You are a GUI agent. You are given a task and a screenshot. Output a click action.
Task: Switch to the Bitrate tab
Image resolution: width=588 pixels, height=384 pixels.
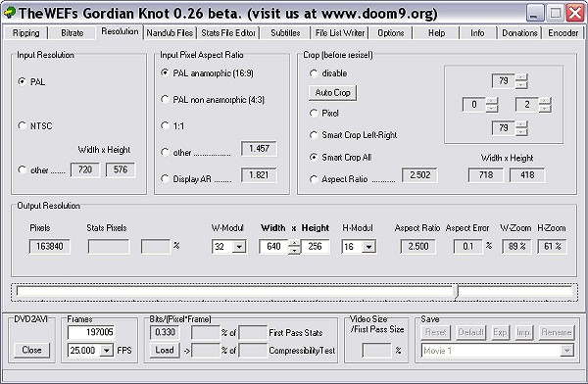(72, 33)
